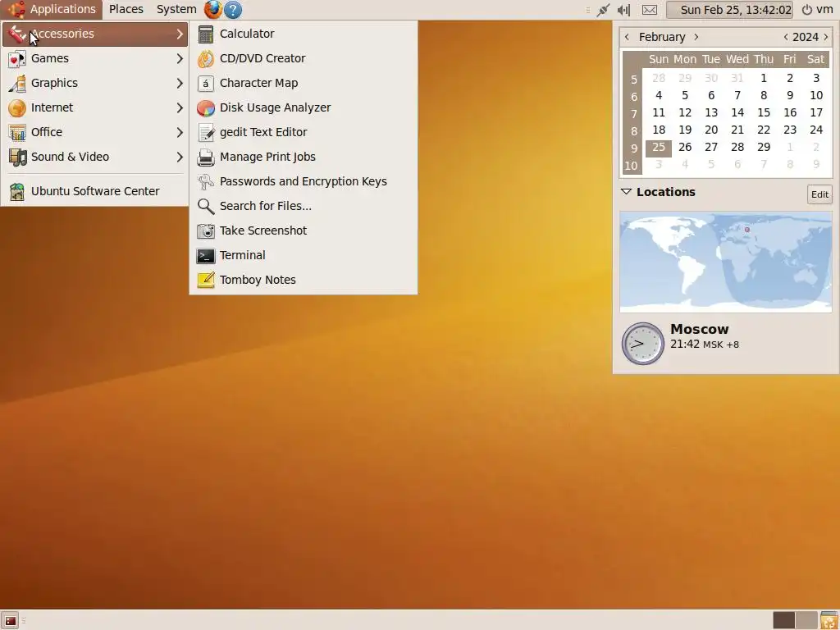This screenshot has height=630, width=840.
Task: Launch Disk Usage Analyzer pie icon
Action: 206,107
